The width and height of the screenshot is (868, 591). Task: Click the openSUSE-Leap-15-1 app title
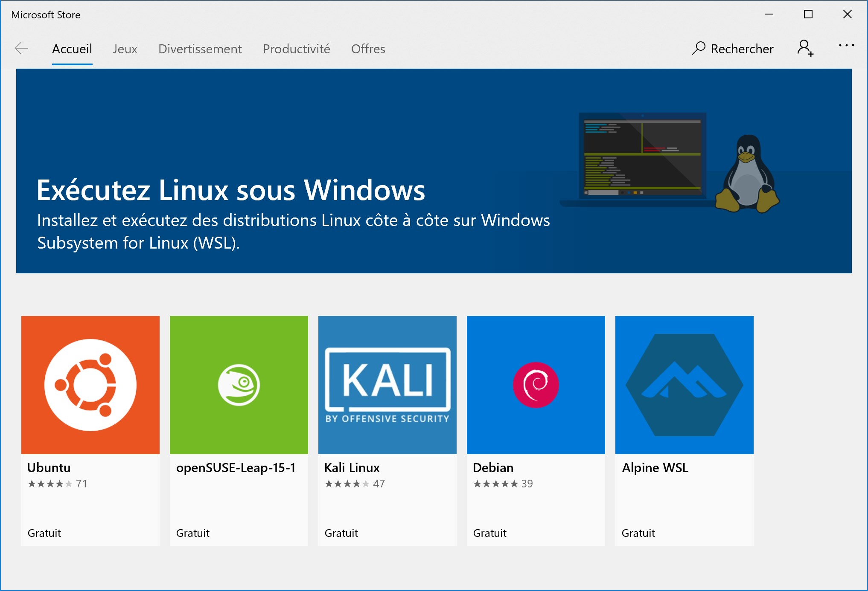236,468
